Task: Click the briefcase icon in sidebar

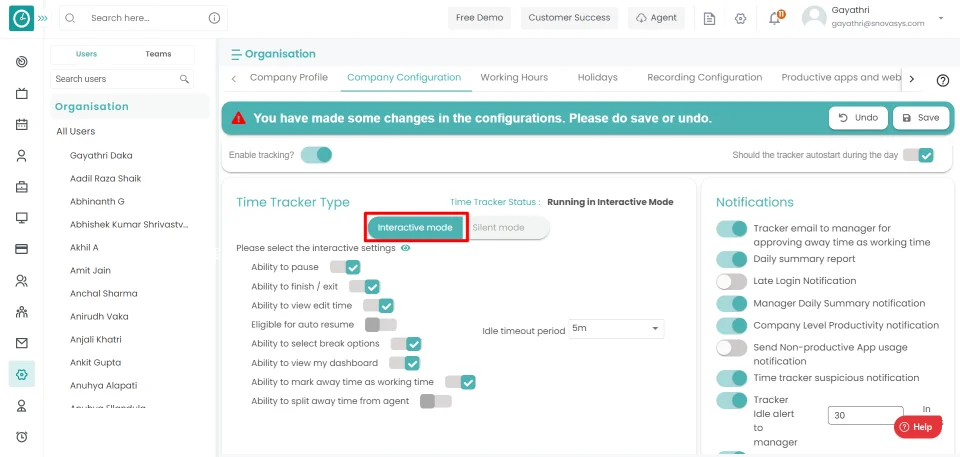Action: pyautogui.click(x=21, y=187)
